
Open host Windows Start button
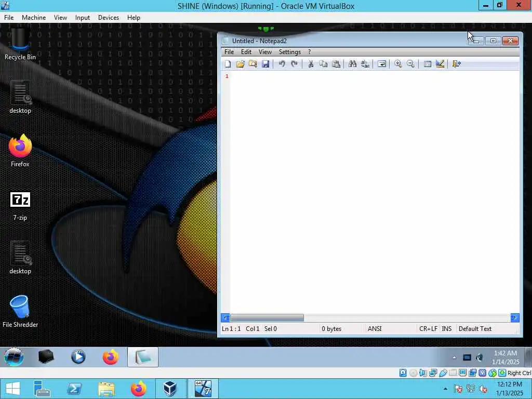coord(13,389)
